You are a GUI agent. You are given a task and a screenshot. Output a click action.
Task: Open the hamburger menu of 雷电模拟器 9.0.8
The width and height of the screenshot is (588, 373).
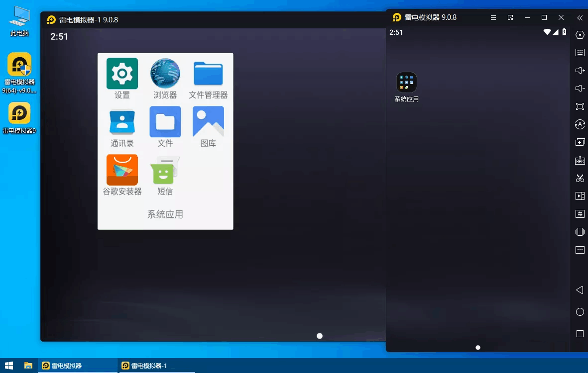493,17
